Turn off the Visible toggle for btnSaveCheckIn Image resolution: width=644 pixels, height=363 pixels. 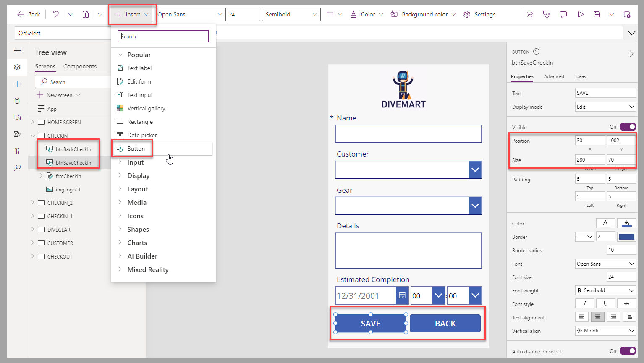(x=628, y=127)
